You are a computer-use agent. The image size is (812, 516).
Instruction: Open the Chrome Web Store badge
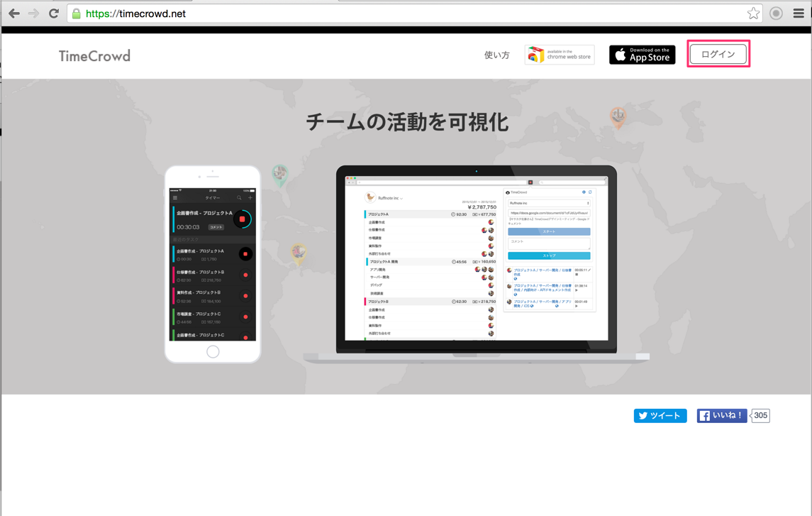tap(559, 55)
